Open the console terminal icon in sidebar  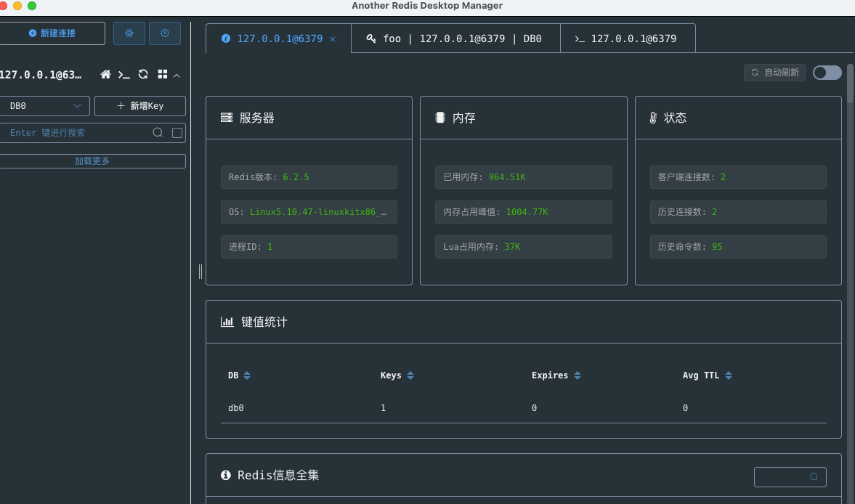coord(124,75)
